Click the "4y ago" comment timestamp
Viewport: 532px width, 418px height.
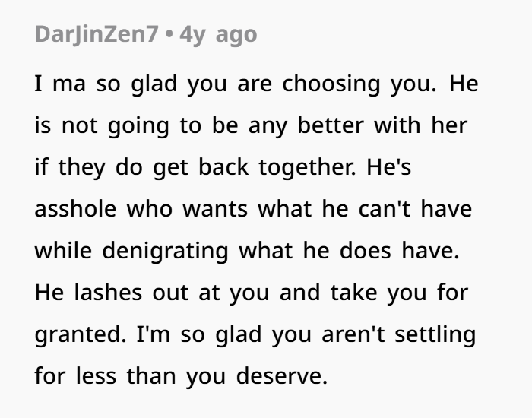[x=218, y=34]
